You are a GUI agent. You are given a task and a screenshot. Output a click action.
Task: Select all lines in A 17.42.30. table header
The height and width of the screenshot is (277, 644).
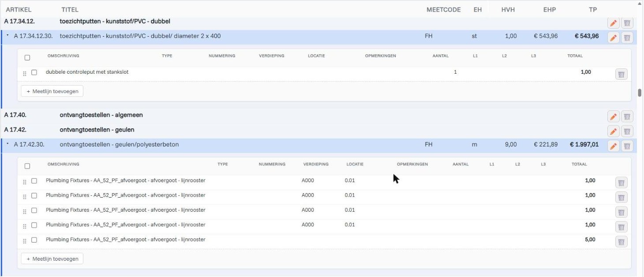pyautogui.click(x=27, y=166)
